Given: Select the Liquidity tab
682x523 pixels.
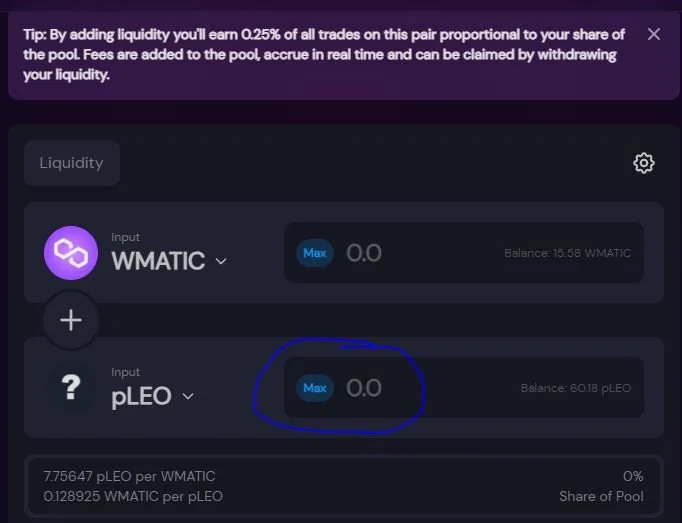Looking at the screenshot, I should point(72,163).
